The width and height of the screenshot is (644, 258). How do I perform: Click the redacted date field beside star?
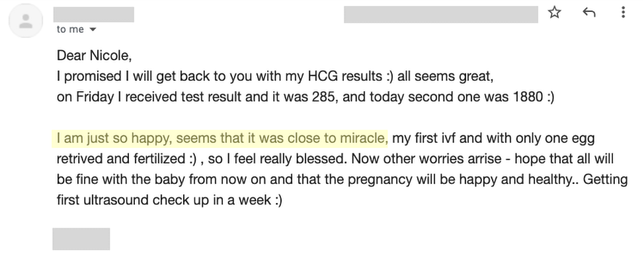pyautogui.click(x=441, y=15)
